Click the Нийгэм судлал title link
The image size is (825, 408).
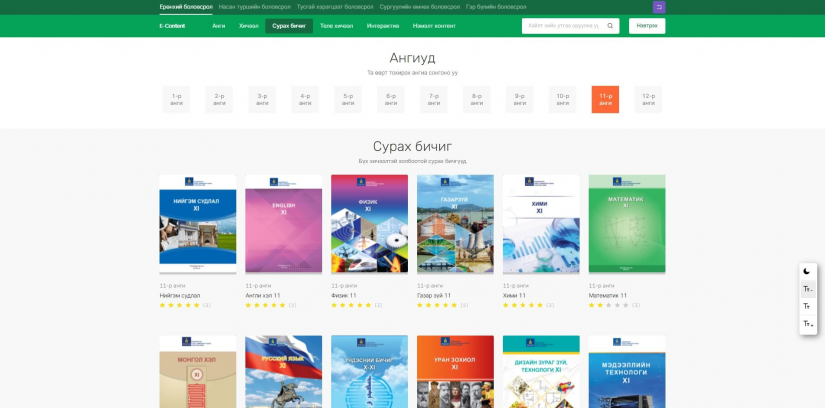(180, 296)
